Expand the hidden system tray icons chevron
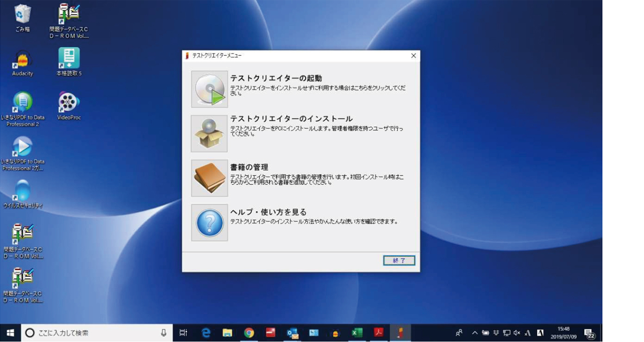This screenshot has height=342, width=644. 475,333
